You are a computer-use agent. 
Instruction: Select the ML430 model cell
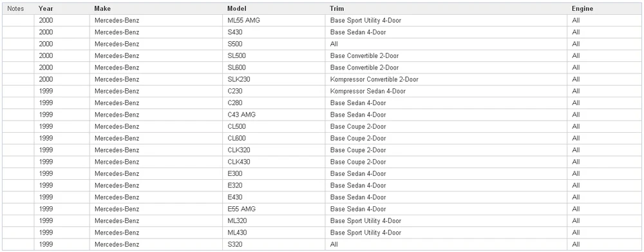point(274,233)
